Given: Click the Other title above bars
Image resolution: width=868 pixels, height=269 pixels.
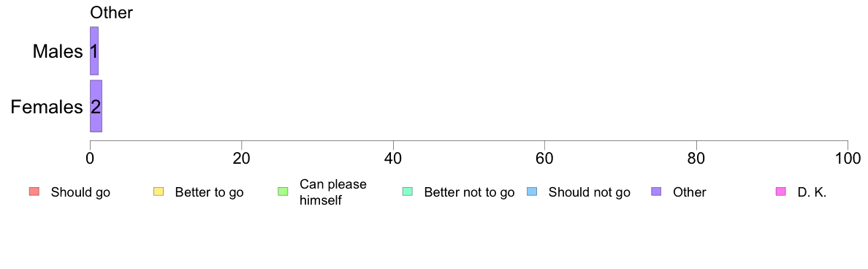Looking at the screenshot, I should pos(111,12).
